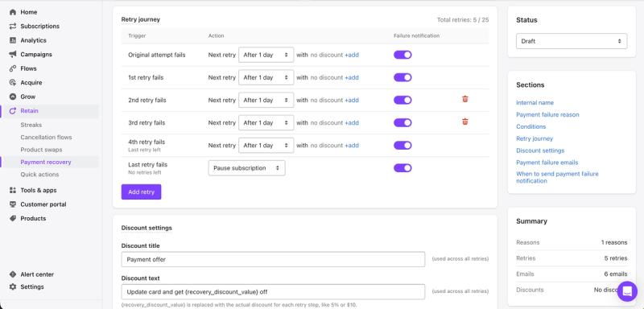Jump to Internal name section

point(535,102)
